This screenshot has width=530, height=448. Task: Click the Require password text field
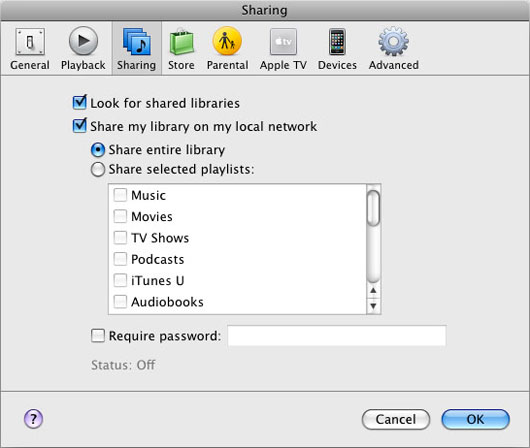click(337, 336)
